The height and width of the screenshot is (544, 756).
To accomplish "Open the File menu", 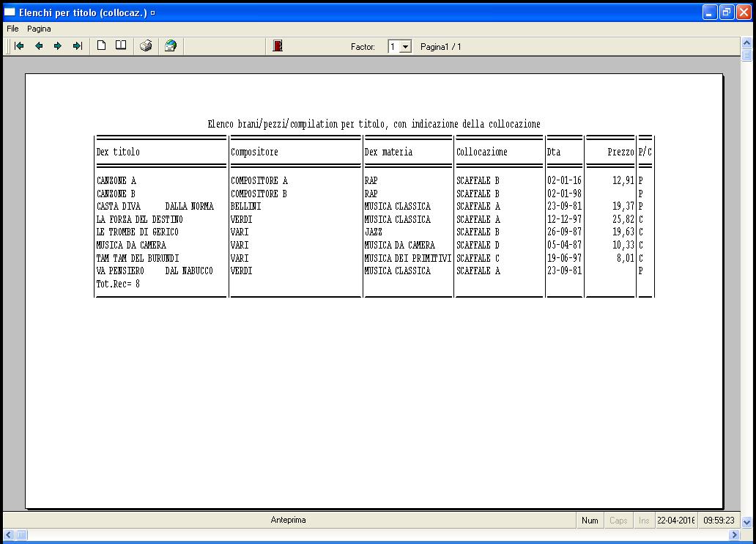I will point(12,29).
